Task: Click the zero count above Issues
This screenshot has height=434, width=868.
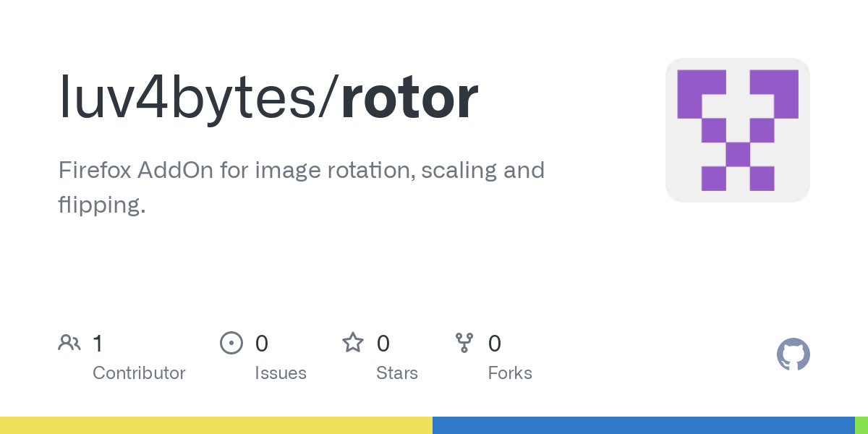Action: pos(262,343)
